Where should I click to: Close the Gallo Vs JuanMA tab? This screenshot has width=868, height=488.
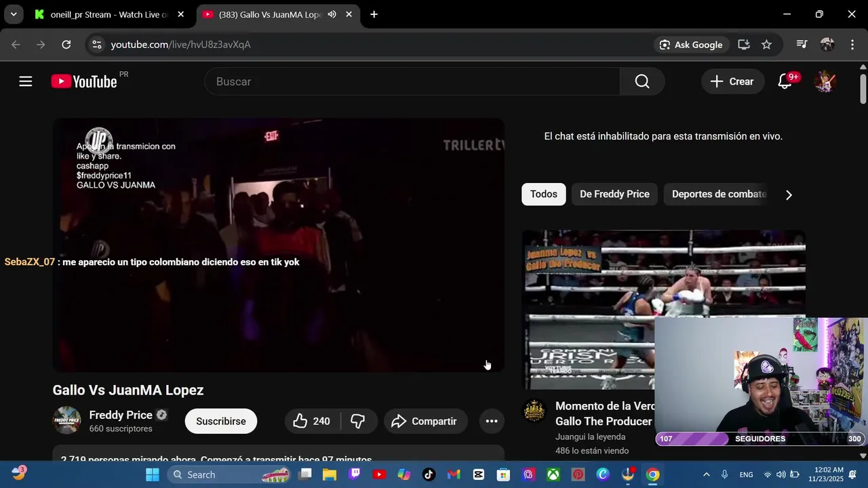(349, 14)
